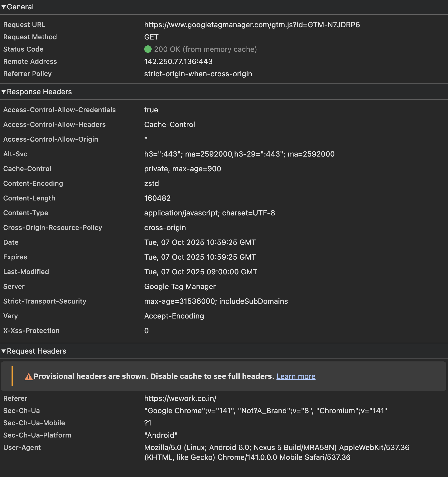Collapse the Request Headers section

coord(4,351)
